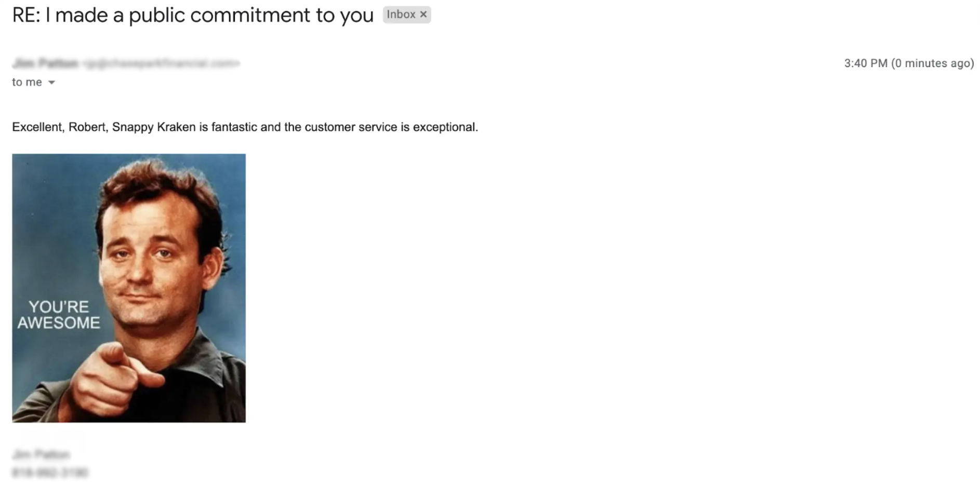The width and height of the screenshot is (980, 484).
Task: Click the blurred sender email address
Action: 162,63
